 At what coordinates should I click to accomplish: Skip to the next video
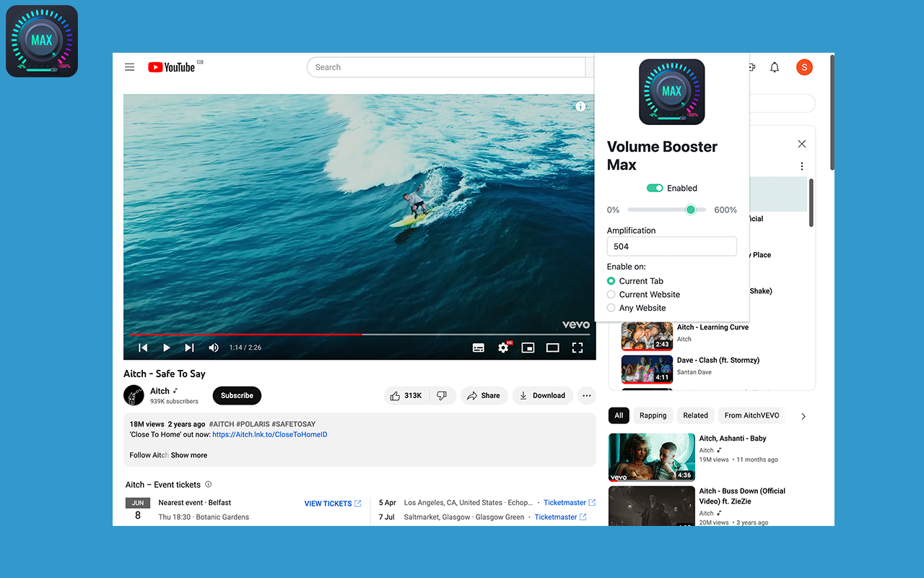(189, 348)
